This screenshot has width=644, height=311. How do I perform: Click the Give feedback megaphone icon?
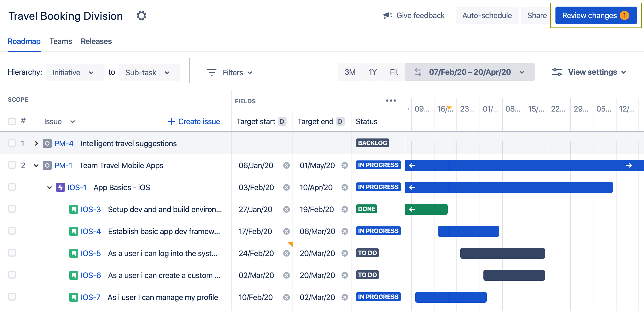387,15
